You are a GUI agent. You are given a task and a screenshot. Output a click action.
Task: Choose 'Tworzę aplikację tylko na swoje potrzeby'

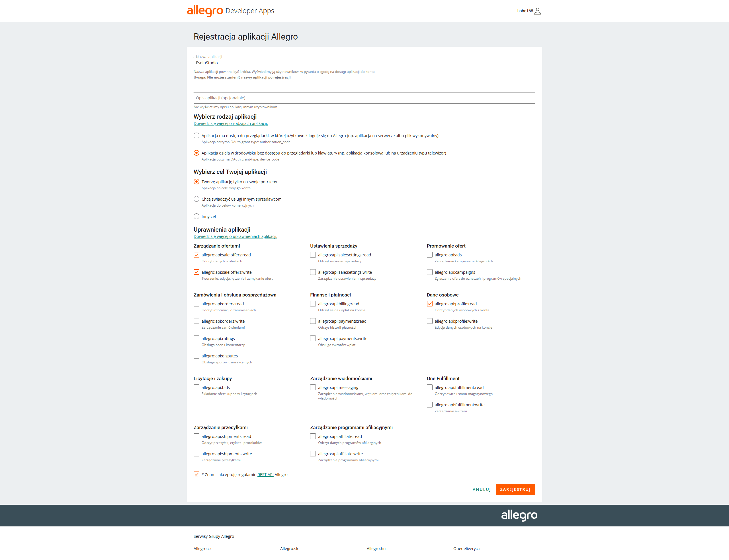(196, 182)
